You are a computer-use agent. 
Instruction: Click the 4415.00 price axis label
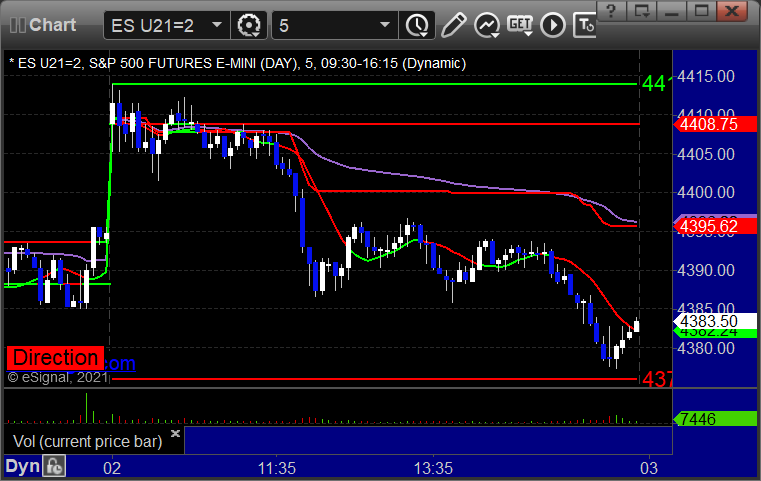pyautogui.click(x=706, y=77)
